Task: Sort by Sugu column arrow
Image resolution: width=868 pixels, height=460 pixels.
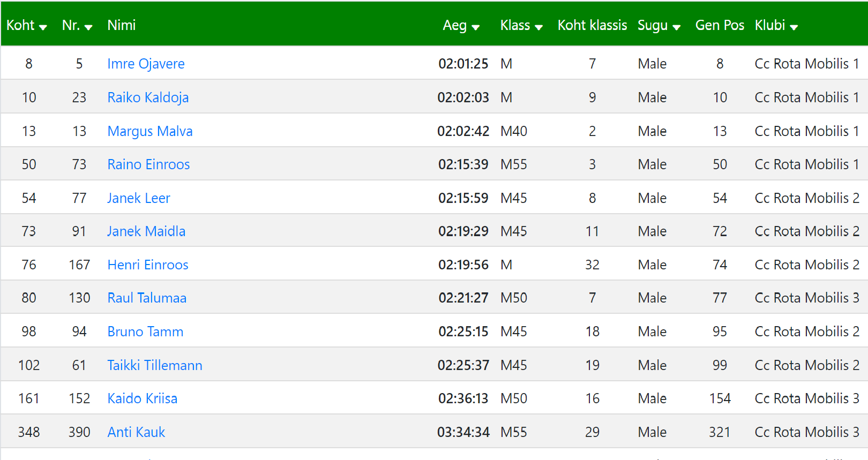Action: [x=676, y=27]
